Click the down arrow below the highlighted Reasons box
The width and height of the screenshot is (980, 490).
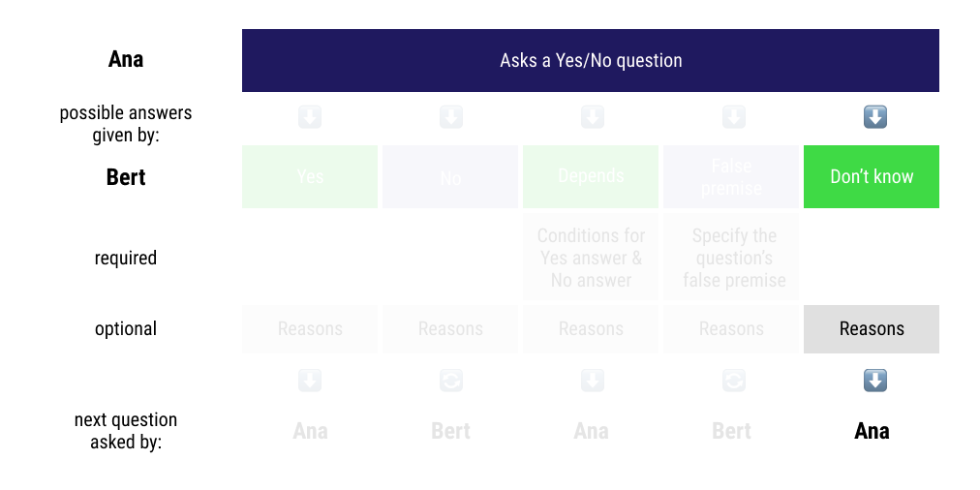coord(874,381)
